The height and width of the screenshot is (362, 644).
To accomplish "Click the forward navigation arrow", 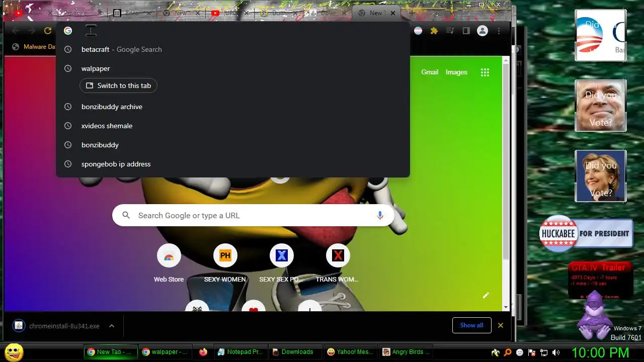I will tap(32, 31).
